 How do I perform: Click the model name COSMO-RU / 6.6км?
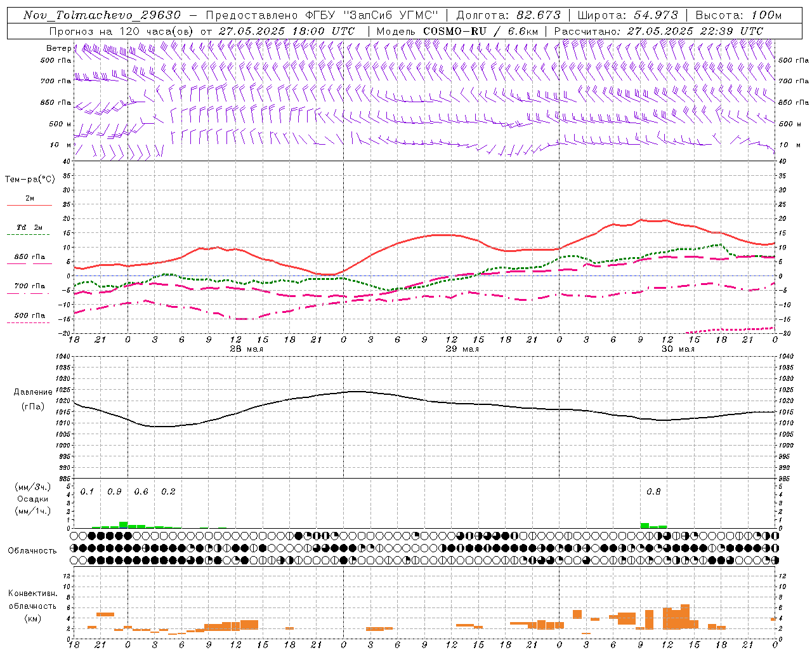480,31
